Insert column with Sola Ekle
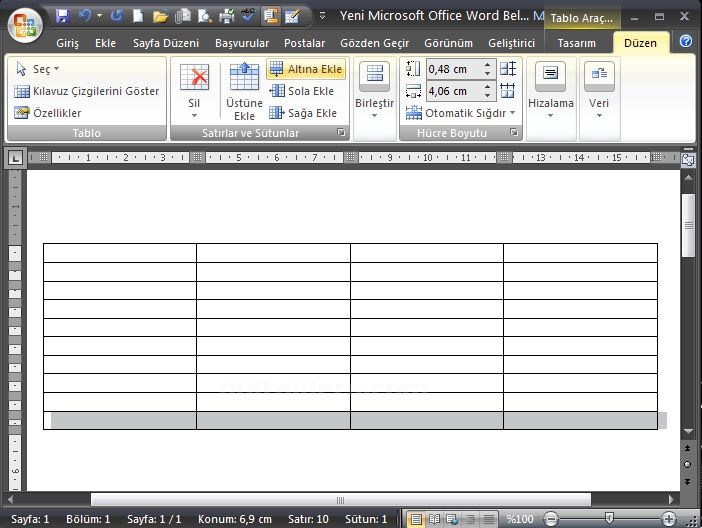The image size is (702, 528). click(301, 91)
